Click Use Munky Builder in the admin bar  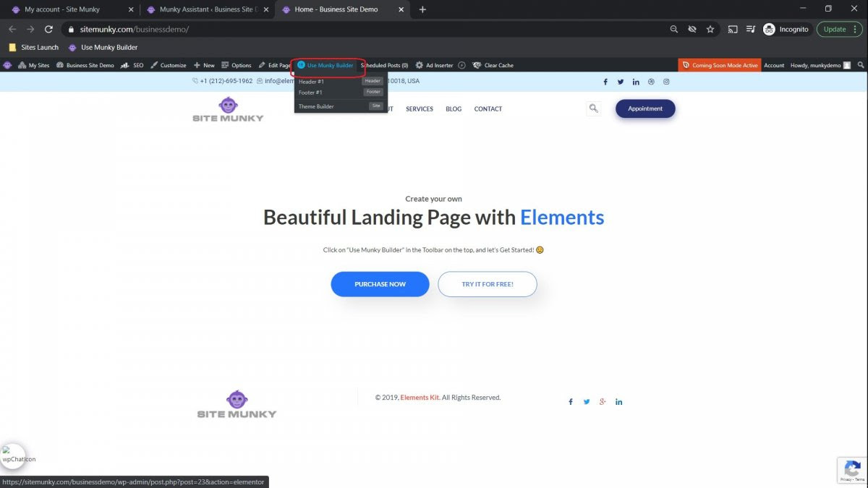click(x=325, y=65)
